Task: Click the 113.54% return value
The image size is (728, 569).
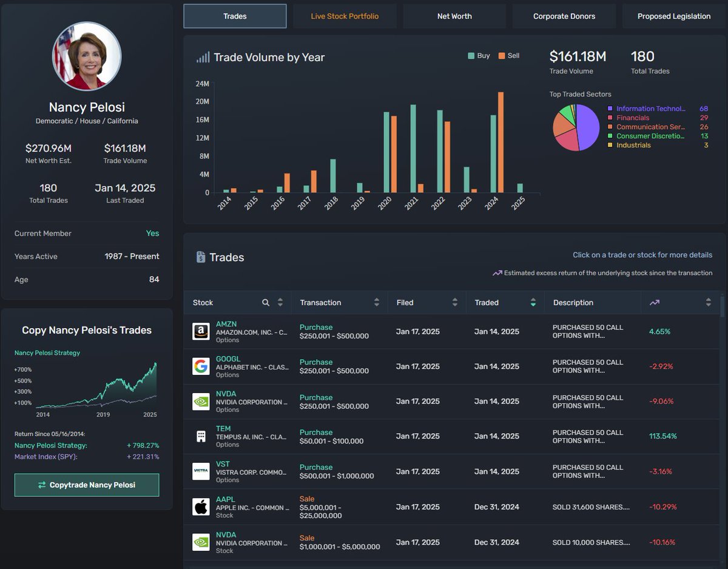Action: 663,436
